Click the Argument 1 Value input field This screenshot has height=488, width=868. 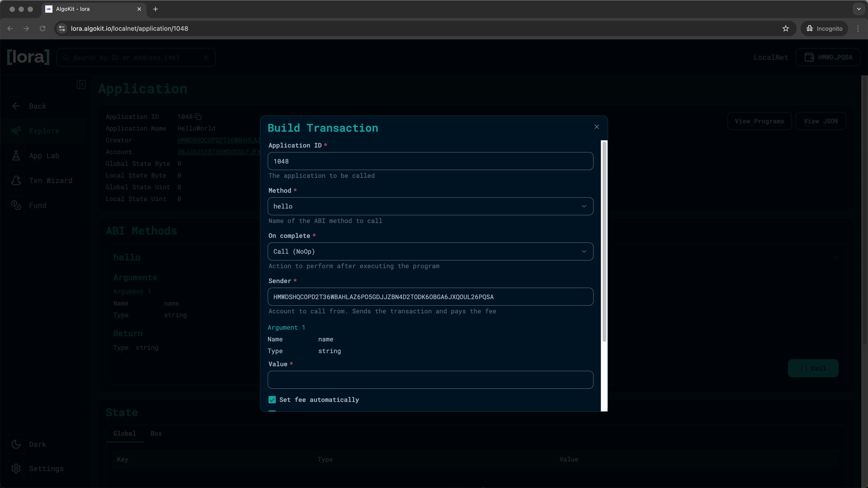[430, 380]
